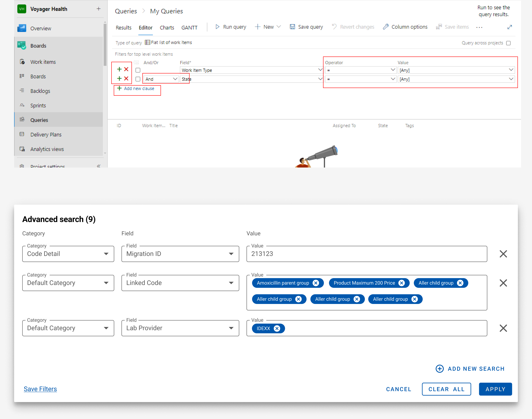532x419 pixels.
Task: Open Analytics views
Action: click(59, 149)
